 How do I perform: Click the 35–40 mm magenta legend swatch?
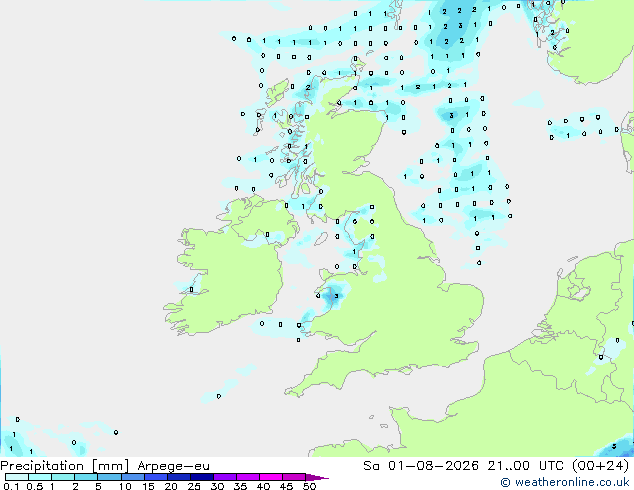click(248, 477)
